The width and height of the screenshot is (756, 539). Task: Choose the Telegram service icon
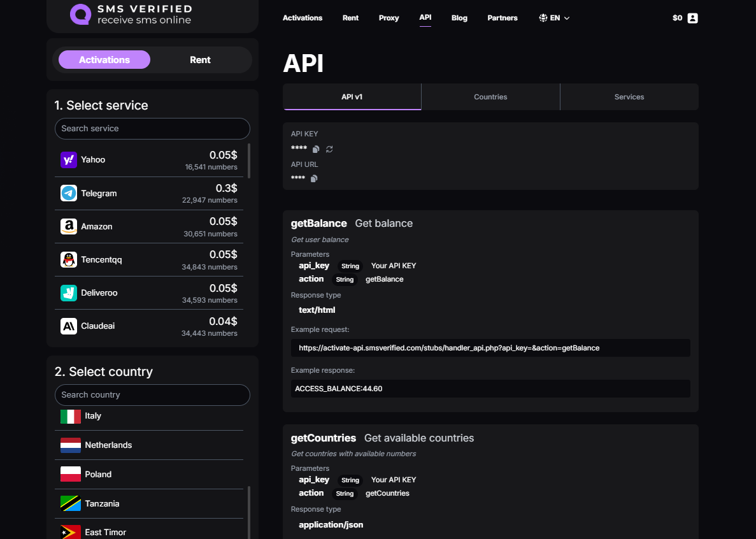(69, 193)
